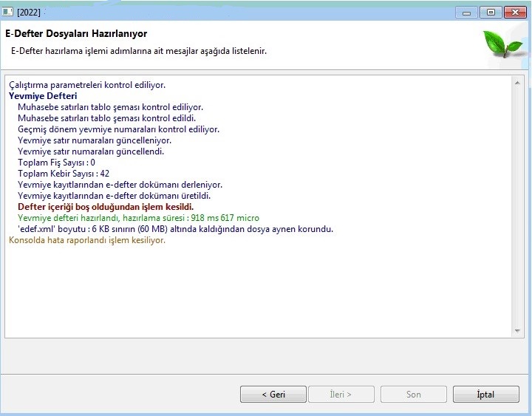532x416 pixels.
Task: Click the red 'Defter içeriği boş' error message
Action: tap(105, 207)
